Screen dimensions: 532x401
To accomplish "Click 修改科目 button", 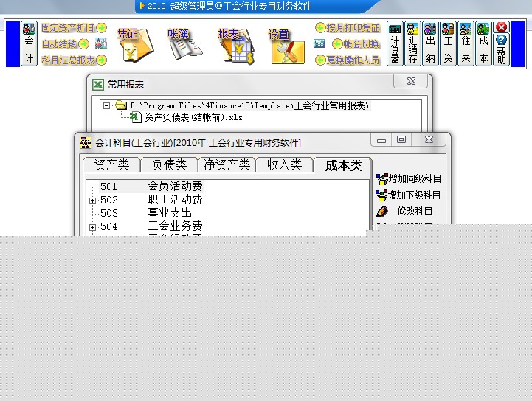I will [409, 211].
